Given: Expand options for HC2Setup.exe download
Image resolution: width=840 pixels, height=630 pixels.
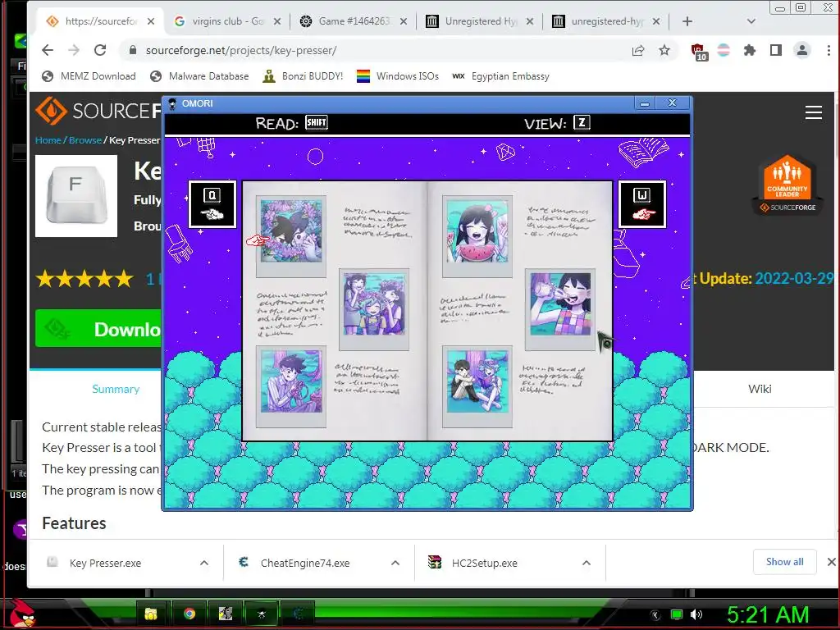Looking at the screenshot, I should click(587, 563).
